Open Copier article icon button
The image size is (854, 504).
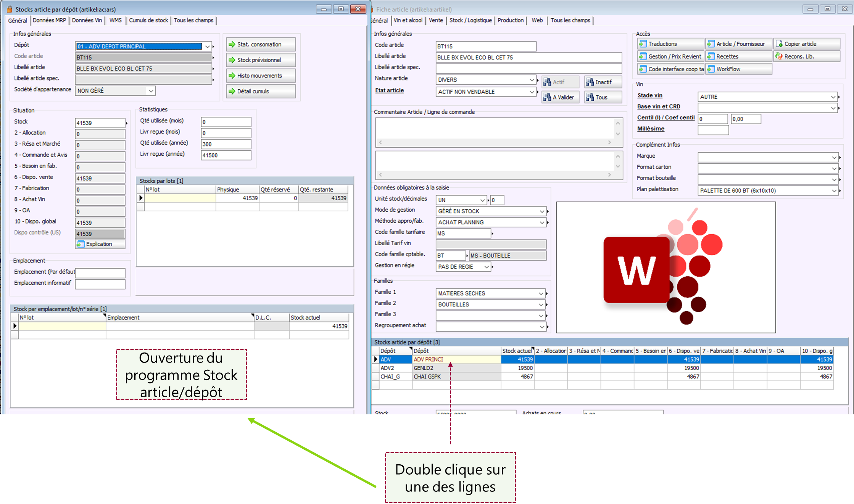pos(779,44)
